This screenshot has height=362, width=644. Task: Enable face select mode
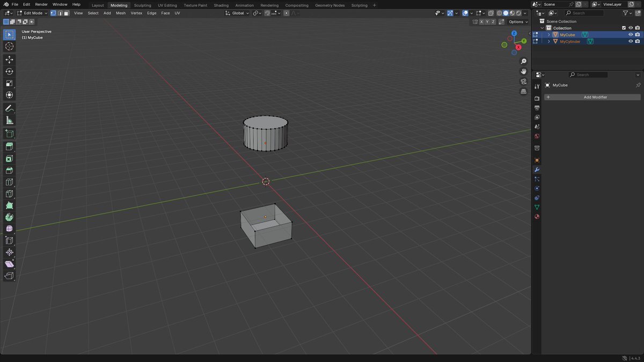coord(66,13)
